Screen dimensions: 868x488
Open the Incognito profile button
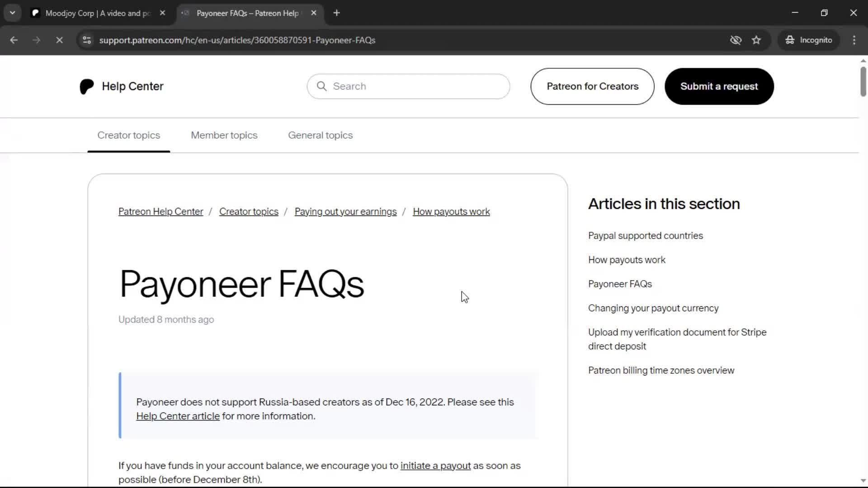809,40
